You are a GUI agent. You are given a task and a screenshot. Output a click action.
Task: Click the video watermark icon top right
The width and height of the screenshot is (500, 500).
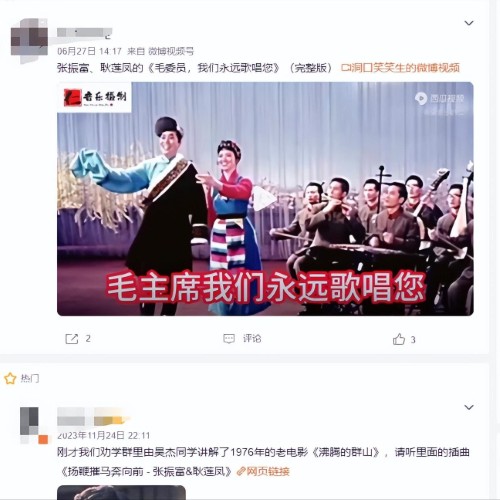point(421,98)
